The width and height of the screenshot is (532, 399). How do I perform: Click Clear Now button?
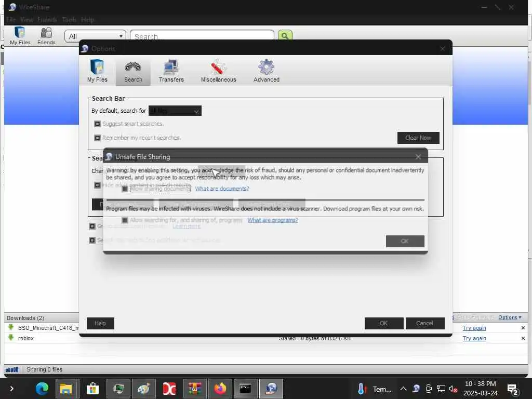418,138
